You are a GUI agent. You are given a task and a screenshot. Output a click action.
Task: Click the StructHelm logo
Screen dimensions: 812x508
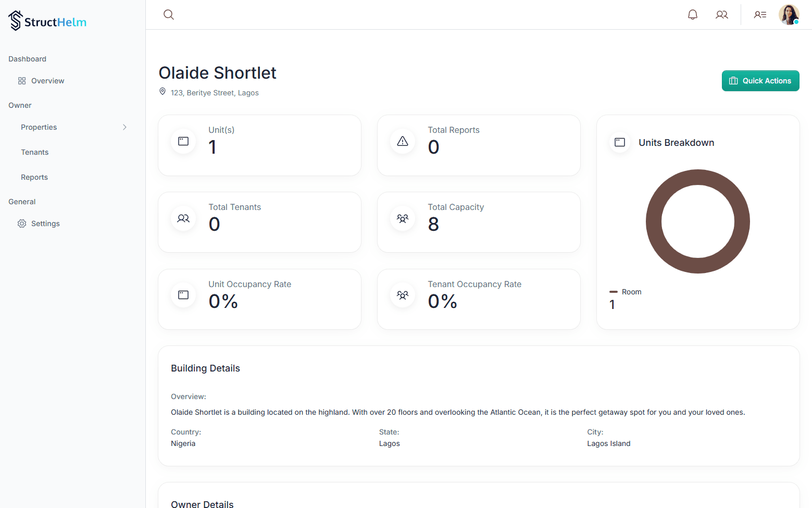(x=47, y=21)
